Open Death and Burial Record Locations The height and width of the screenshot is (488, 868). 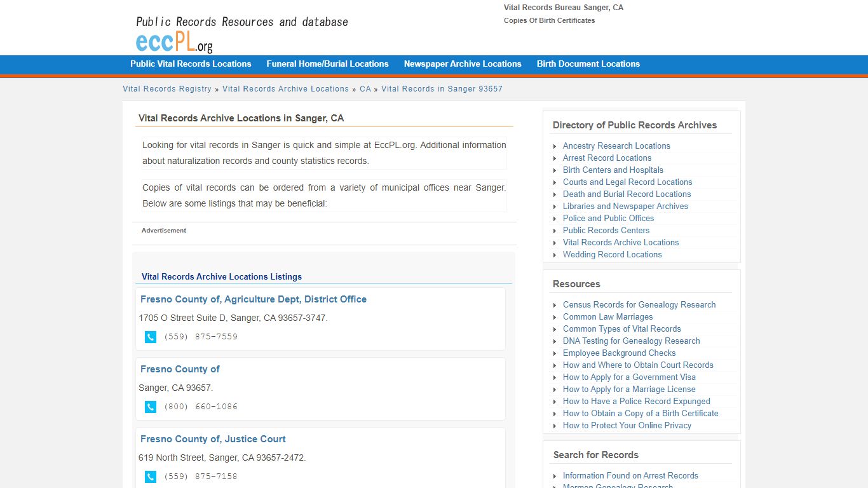627,194
